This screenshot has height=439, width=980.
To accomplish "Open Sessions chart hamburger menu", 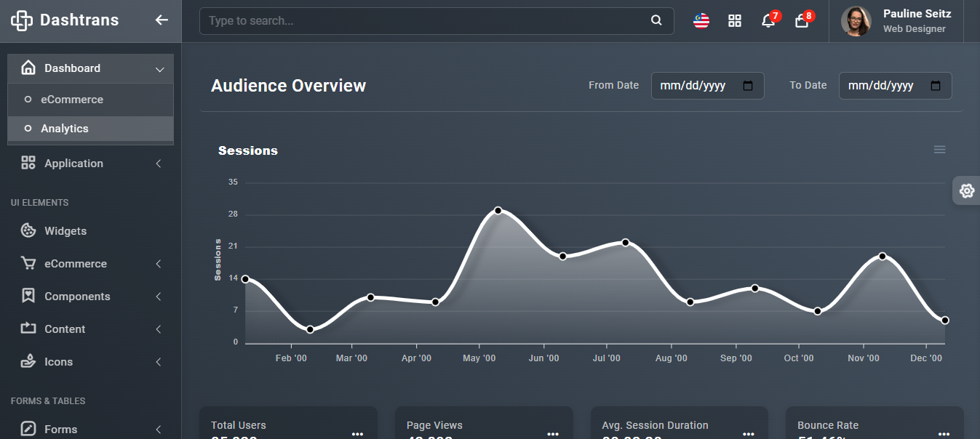I will pyautogui.click(x=939, y=150).
